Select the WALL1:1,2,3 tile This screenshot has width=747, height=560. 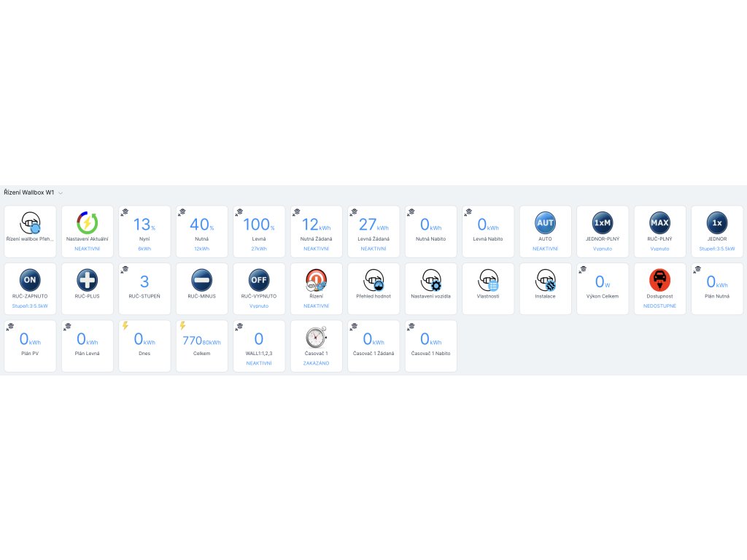click(x=259, y=346)
